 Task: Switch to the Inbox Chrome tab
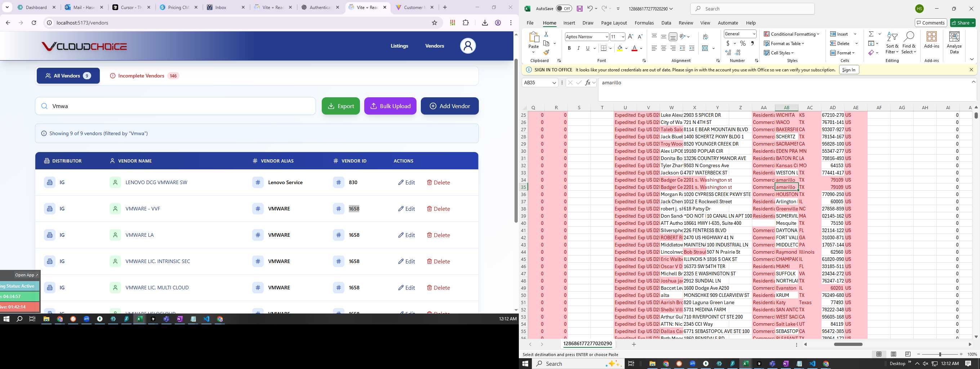pos(225,7)
